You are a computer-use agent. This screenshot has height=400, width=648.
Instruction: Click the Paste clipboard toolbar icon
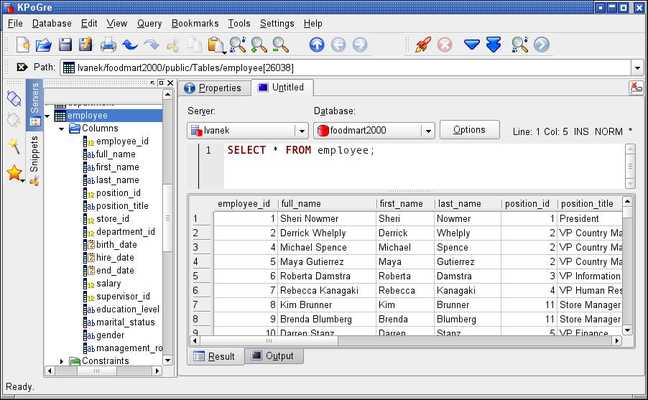216,45
